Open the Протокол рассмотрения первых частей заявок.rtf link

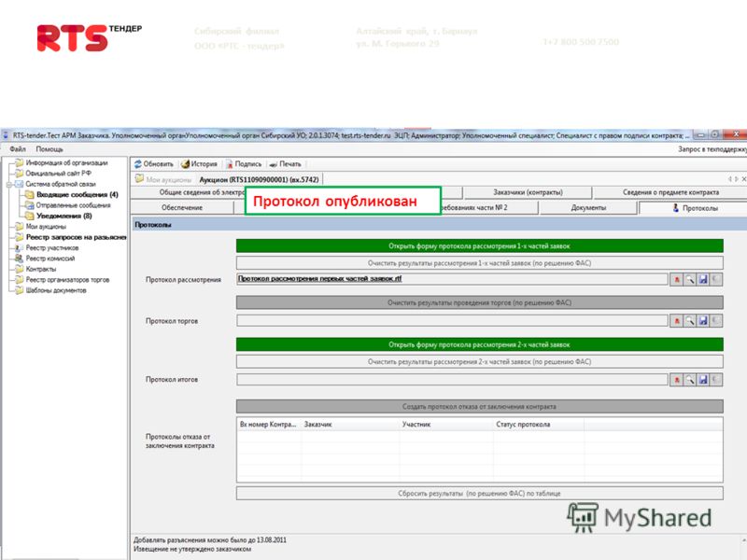[x=319, y=278]
